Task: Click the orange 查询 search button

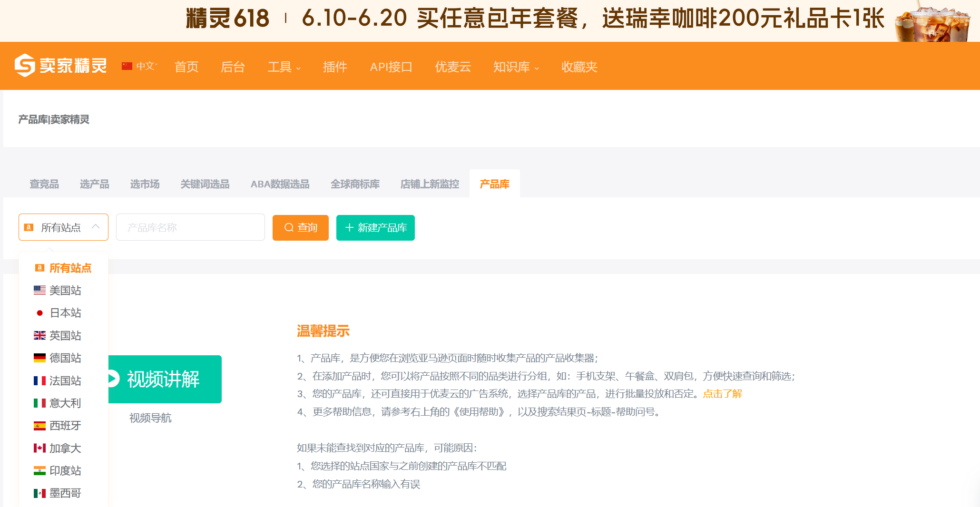Action: 300,228
